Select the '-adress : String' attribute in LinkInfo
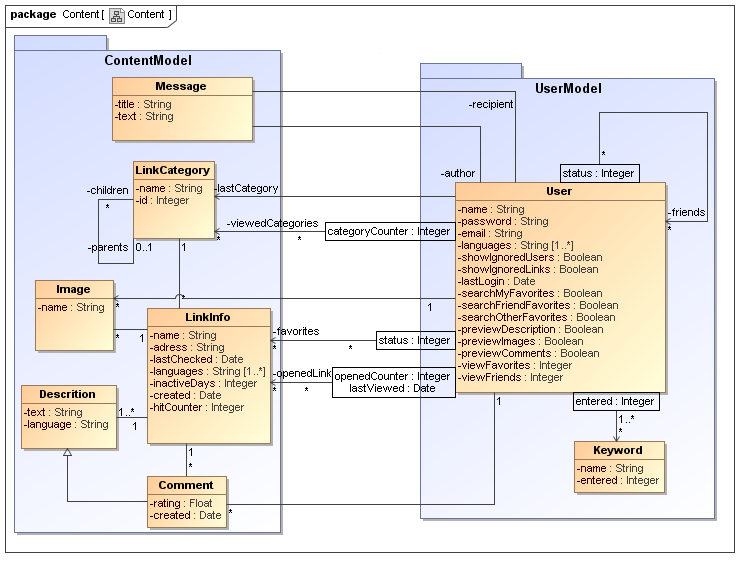This screenshot has height=561, width=743. [x=187, y=347]
